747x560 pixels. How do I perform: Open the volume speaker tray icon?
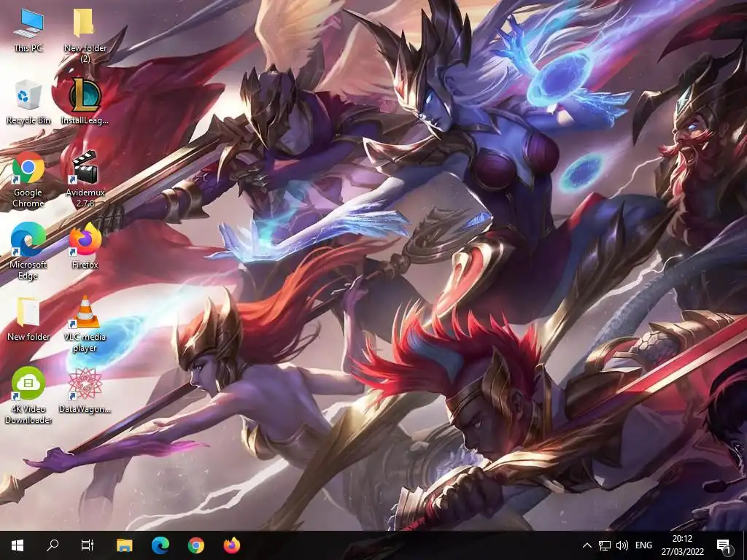tap(622, 545)
